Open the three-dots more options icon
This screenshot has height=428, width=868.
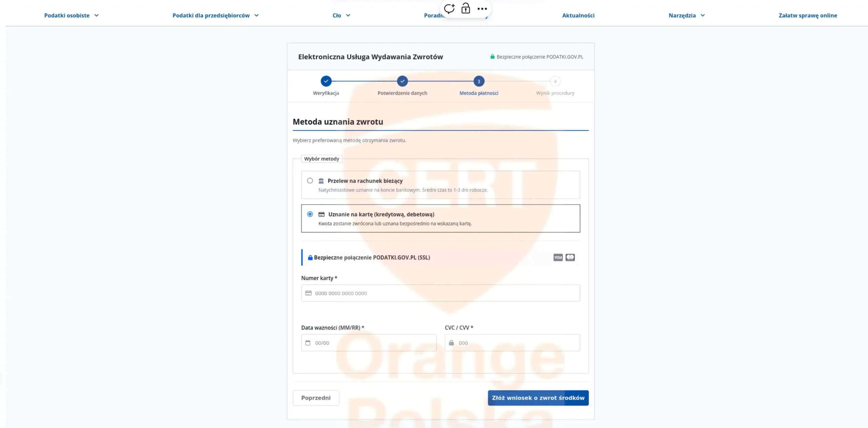482,9
